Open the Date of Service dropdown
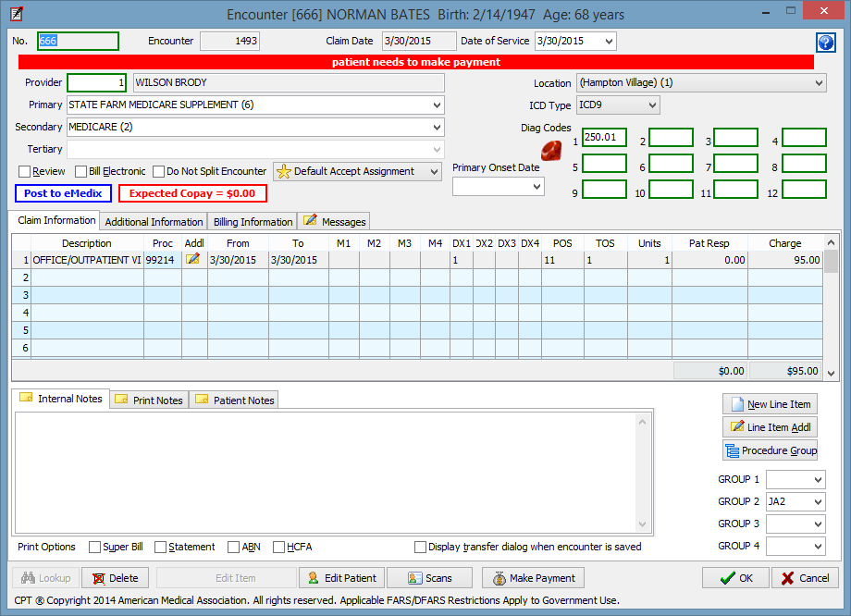Image resolution: width=851 pixels, height=616 pixels. coord(609,42)
